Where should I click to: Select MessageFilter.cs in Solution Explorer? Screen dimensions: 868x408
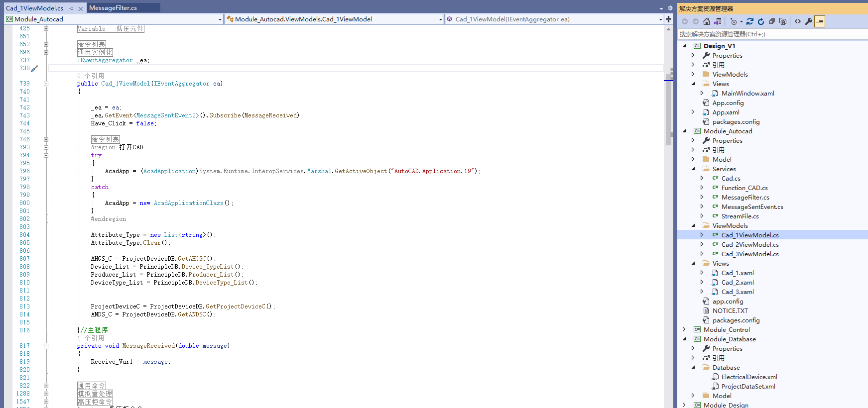[x=745, y=198]
